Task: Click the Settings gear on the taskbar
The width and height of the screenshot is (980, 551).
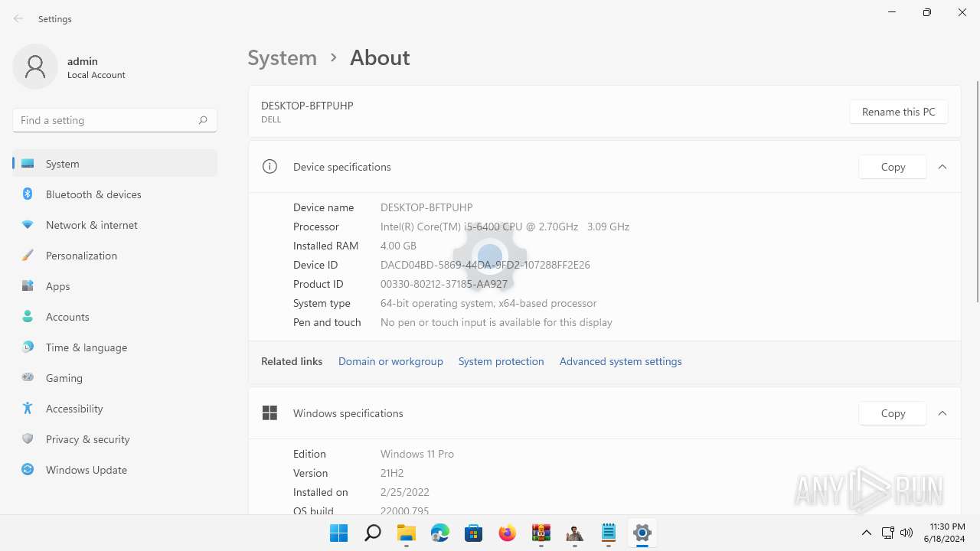Action: (642, 533)
